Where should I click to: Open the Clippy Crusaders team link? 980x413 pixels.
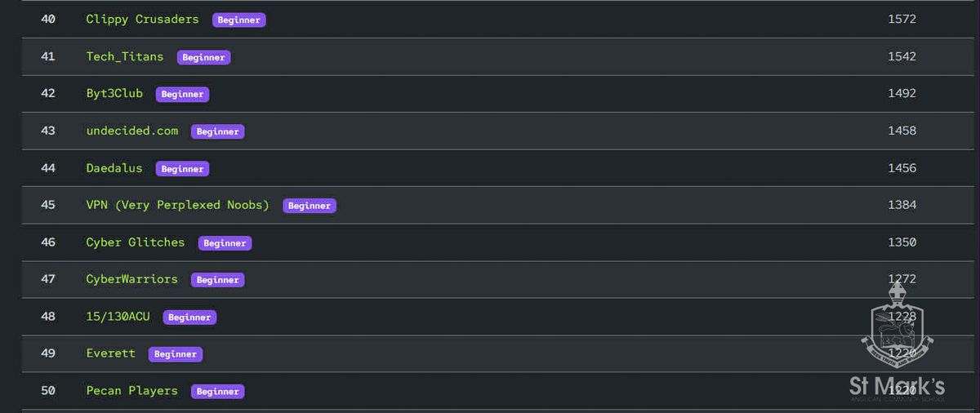142,19
